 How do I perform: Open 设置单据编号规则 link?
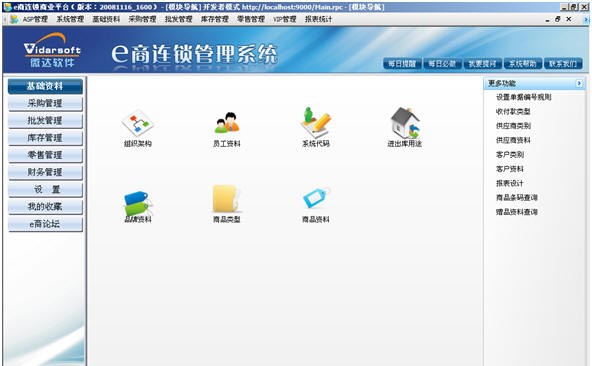pos(524,97)
